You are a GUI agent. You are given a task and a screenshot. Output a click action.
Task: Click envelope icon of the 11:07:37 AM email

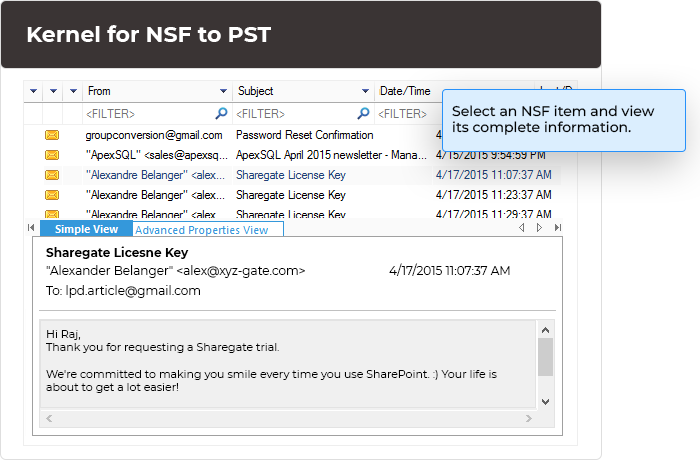[x=52, y=175]
